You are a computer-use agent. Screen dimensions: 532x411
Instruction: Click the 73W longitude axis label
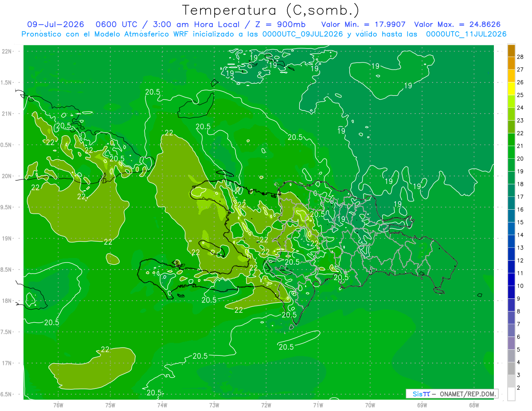coord(214,405)
